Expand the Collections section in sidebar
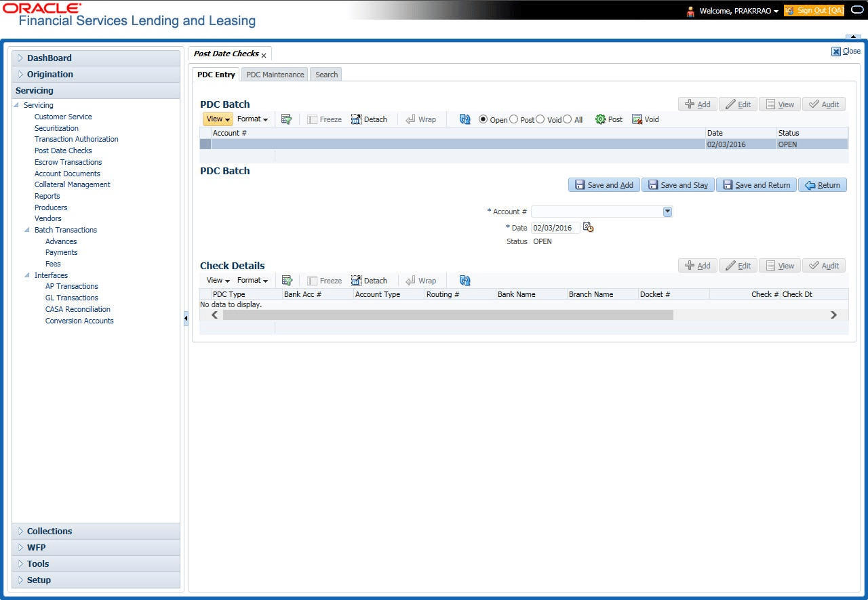This screenshot has width=868, height=600. click(x=50, y=531)
